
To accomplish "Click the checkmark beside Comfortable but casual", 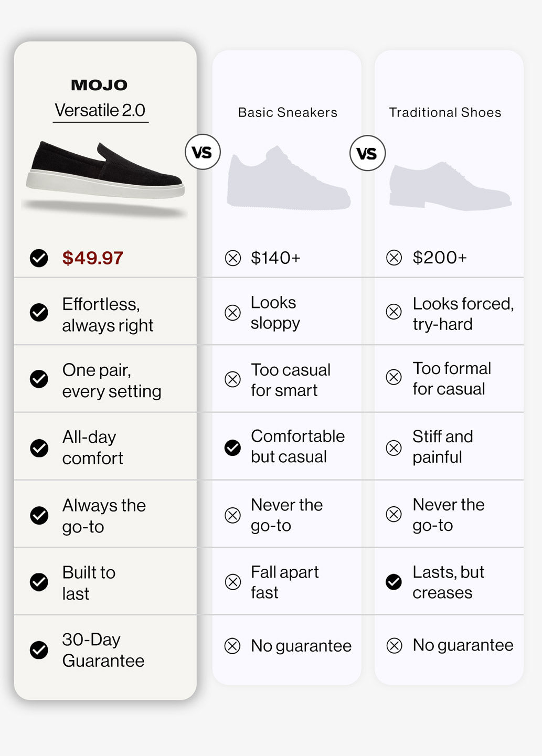I will click(232, 448).
